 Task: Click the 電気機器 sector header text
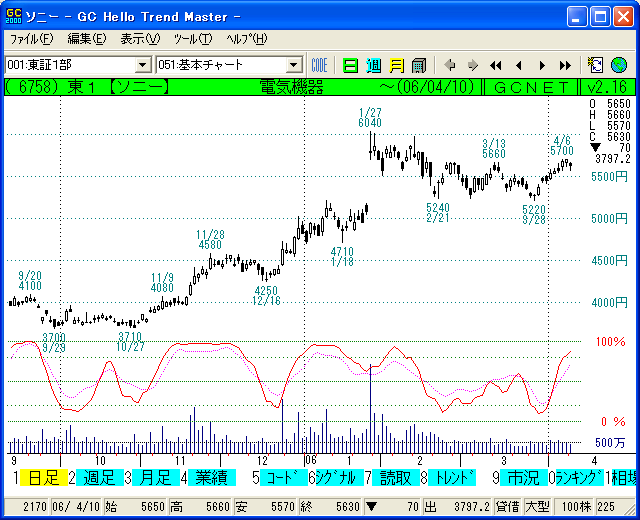(x=291, y=87)
